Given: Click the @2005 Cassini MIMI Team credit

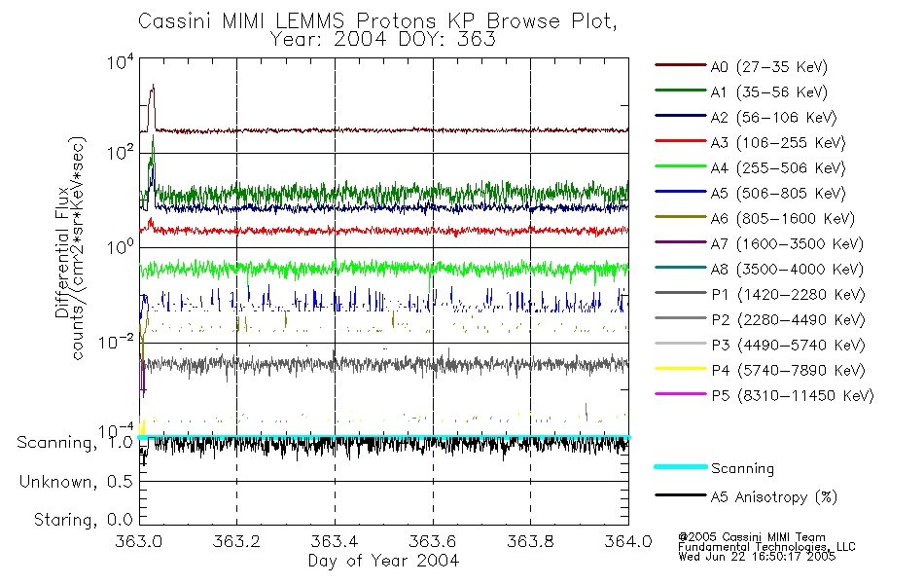Looking at the screenshot, I should click(x=752, y=537).
